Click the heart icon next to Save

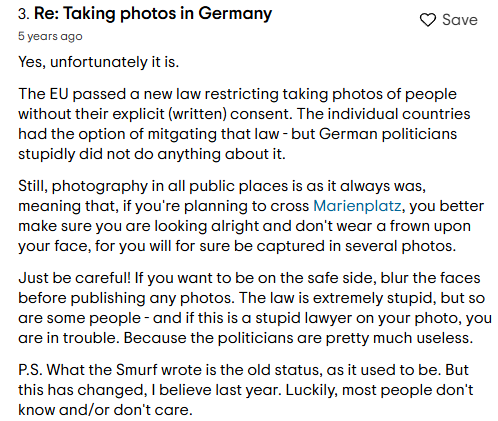pyautogui.click(x=427, y=20)
